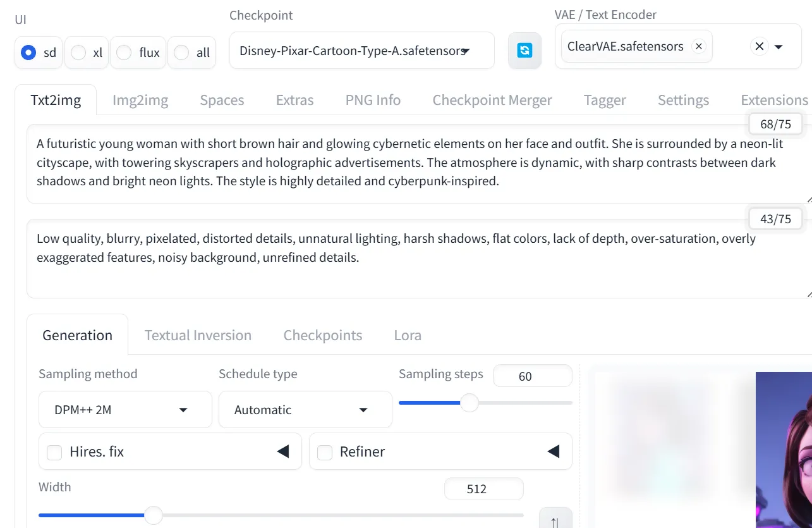812x528 pixels.
Task: Select the xl UI radio button
Action: [78, 52]
